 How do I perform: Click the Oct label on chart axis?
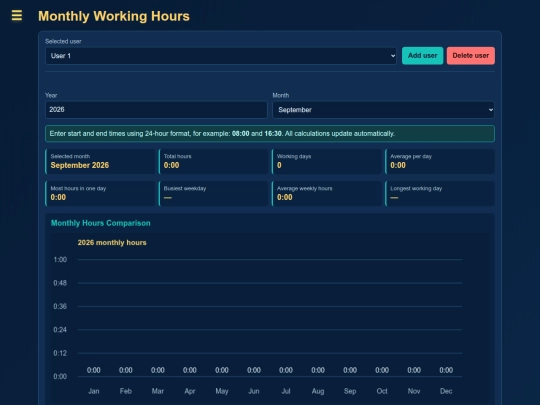point(382,391)
